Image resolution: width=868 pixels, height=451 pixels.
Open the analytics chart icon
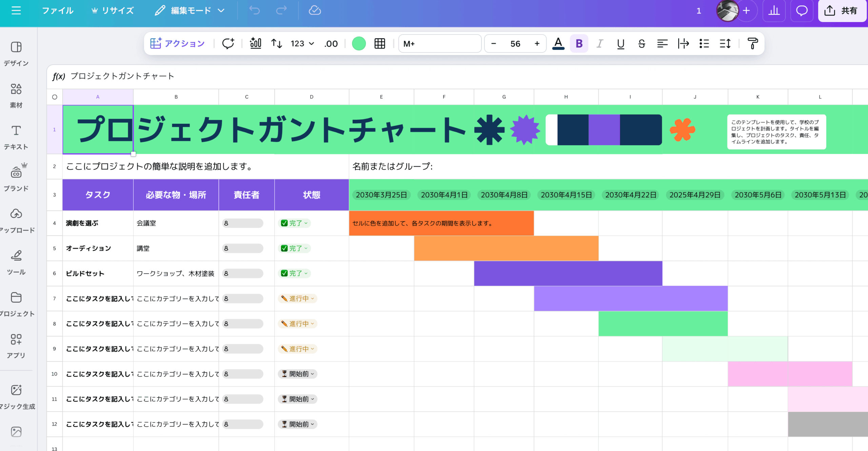pos(774,11)
